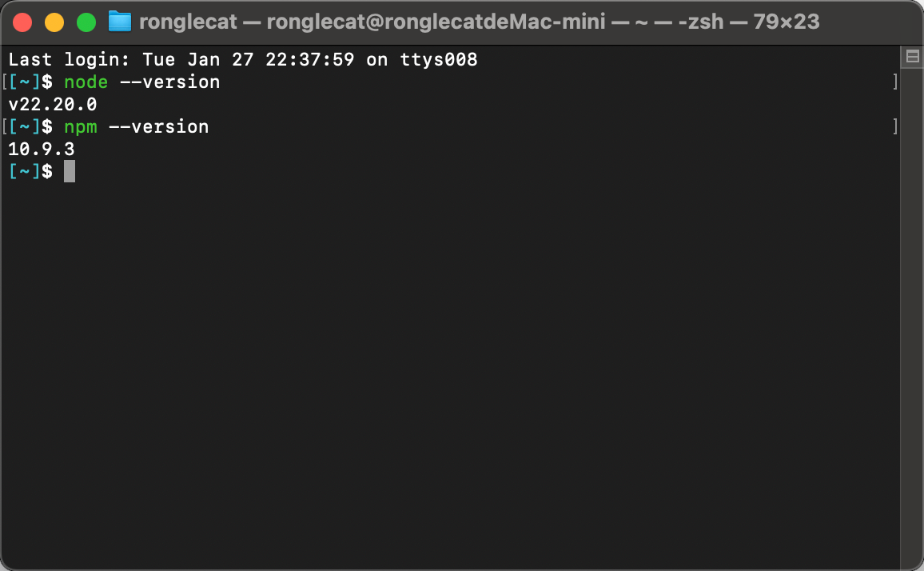Click the "ttys008" text in login line

[x=439, y=60]
